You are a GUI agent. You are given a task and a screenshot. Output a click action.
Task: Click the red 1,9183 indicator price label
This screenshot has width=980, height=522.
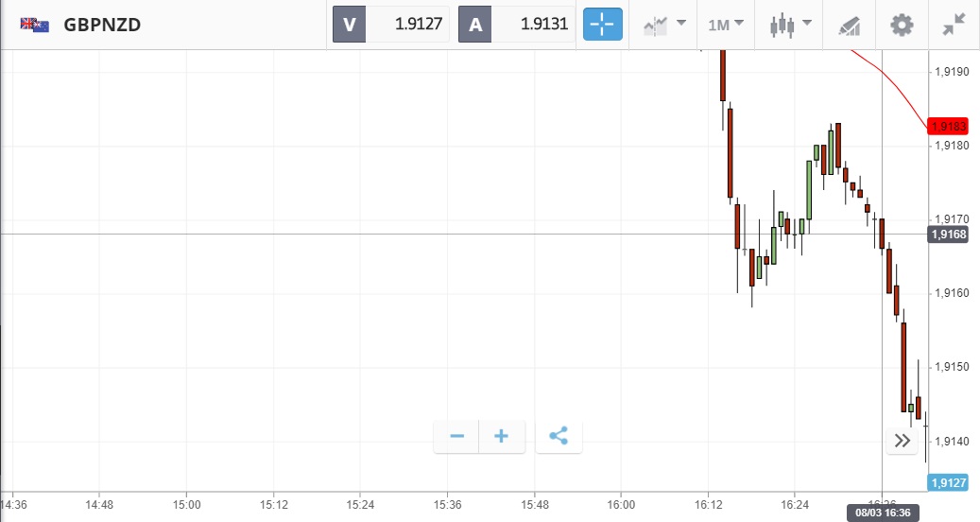[x=948, y=126]
